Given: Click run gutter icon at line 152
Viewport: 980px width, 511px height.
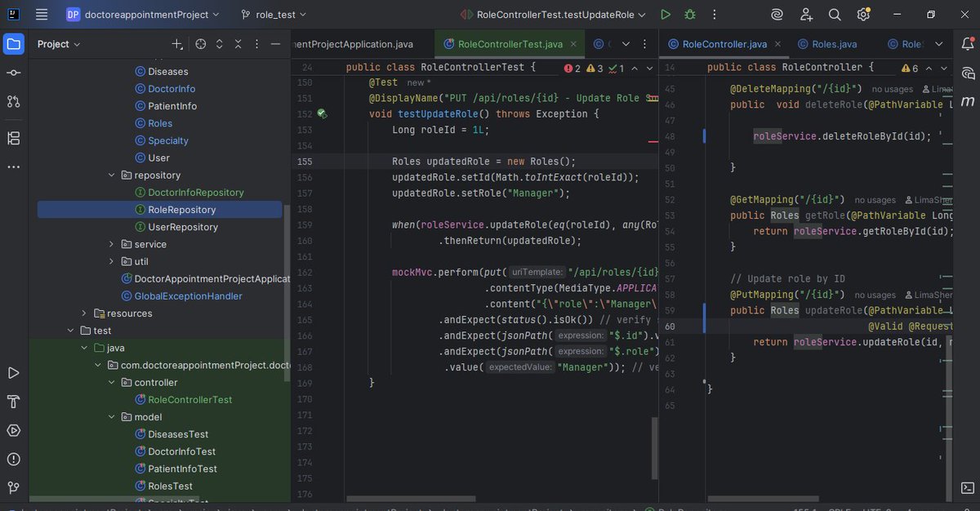Looking at the screenshot, I should coord(322,114).
